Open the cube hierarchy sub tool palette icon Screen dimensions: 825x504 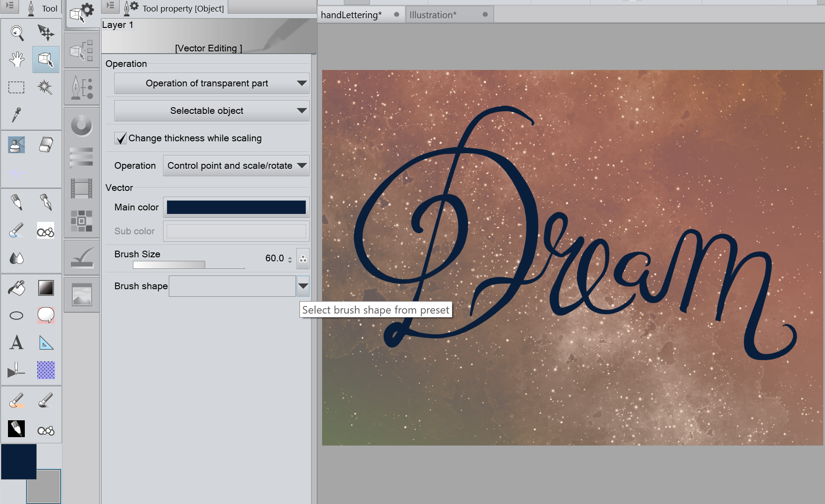82,50
